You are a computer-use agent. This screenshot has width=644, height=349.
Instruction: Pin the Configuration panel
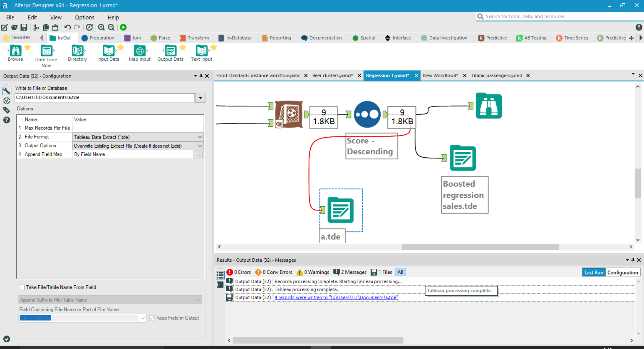[201, 76]
